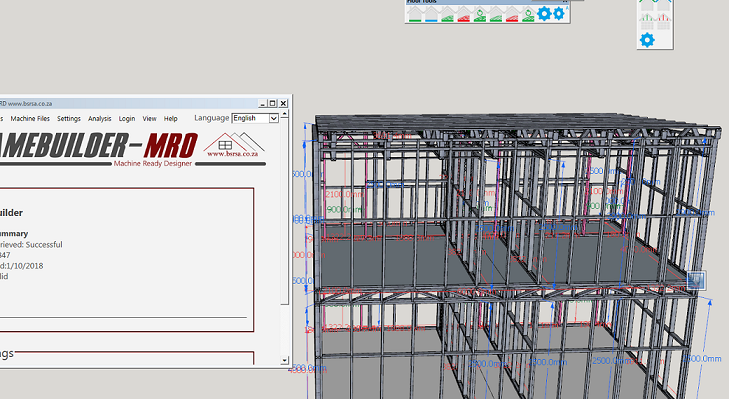Open the Language dropdown showing English
729x399 pixels.
click(x=255, y=118)
